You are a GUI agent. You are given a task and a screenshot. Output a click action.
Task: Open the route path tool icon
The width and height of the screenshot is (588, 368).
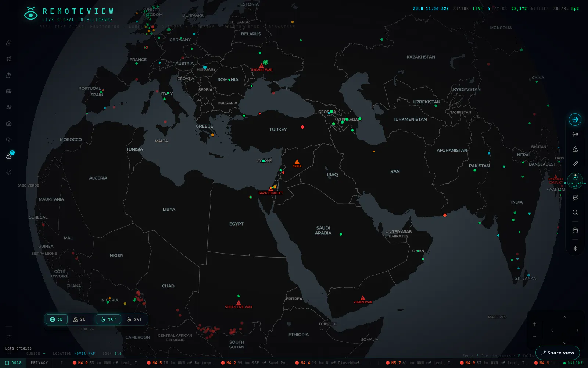tap(575, 198)
